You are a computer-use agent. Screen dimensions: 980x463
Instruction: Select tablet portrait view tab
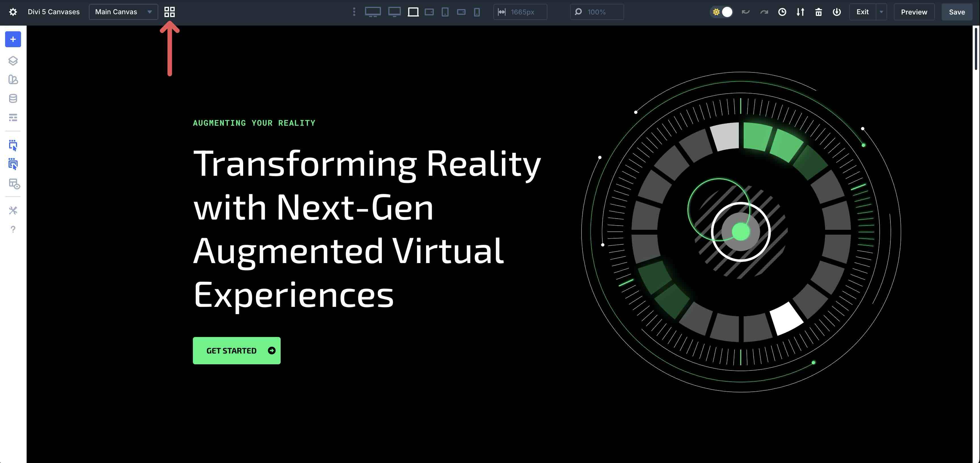click(x=445, y=12)
